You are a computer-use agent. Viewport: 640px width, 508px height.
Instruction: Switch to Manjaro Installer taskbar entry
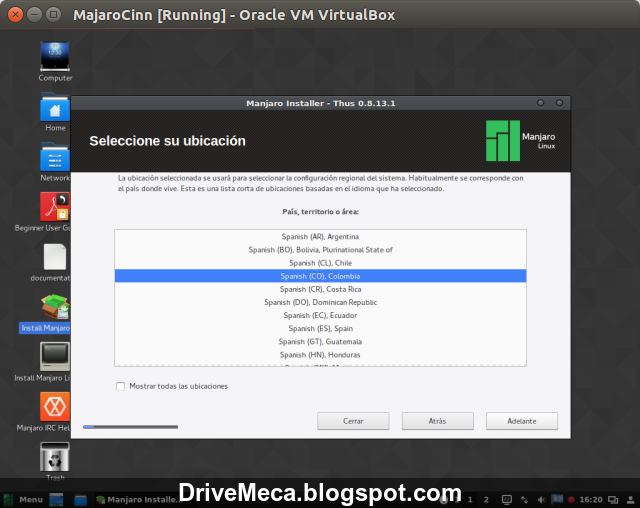137,499
